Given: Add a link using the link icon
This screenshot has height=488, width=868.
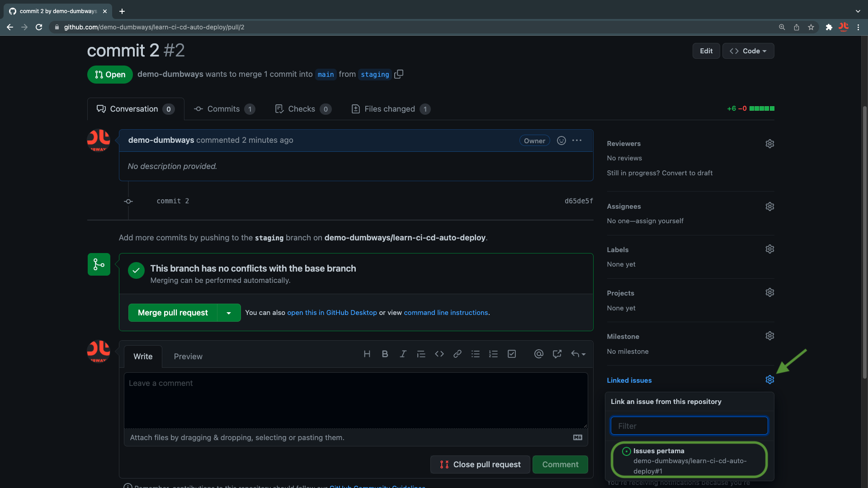Looking at the screenshot, I should [x=457, y=354].
